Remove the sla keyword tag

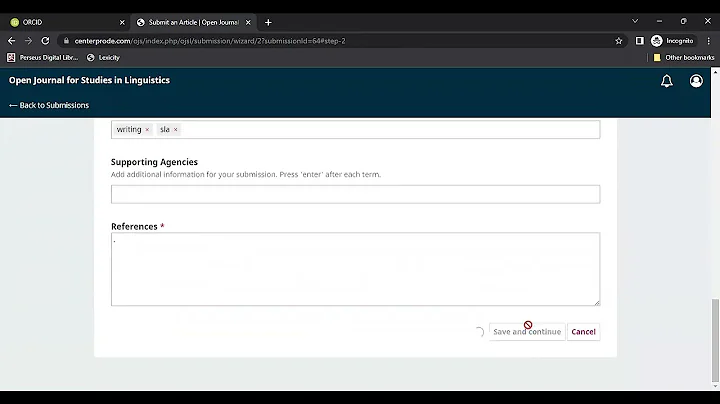[175, 129]
